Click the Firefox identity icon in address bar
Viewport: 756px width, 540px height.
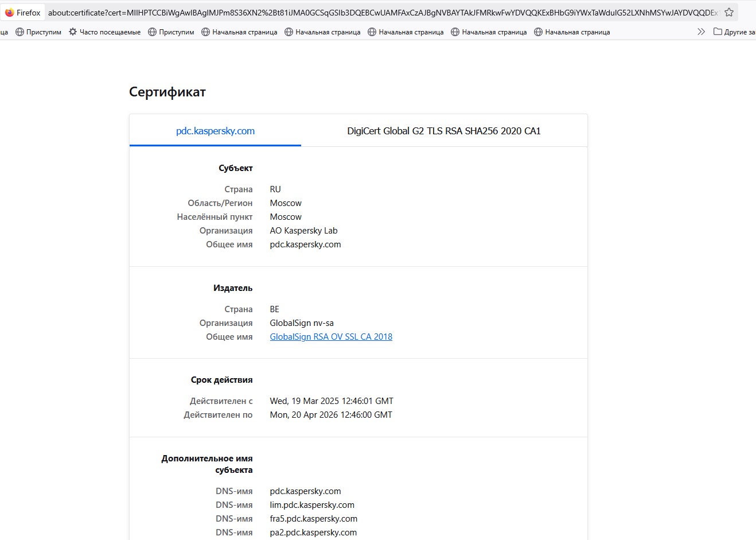pyautogui.click(x=23, y=13)
